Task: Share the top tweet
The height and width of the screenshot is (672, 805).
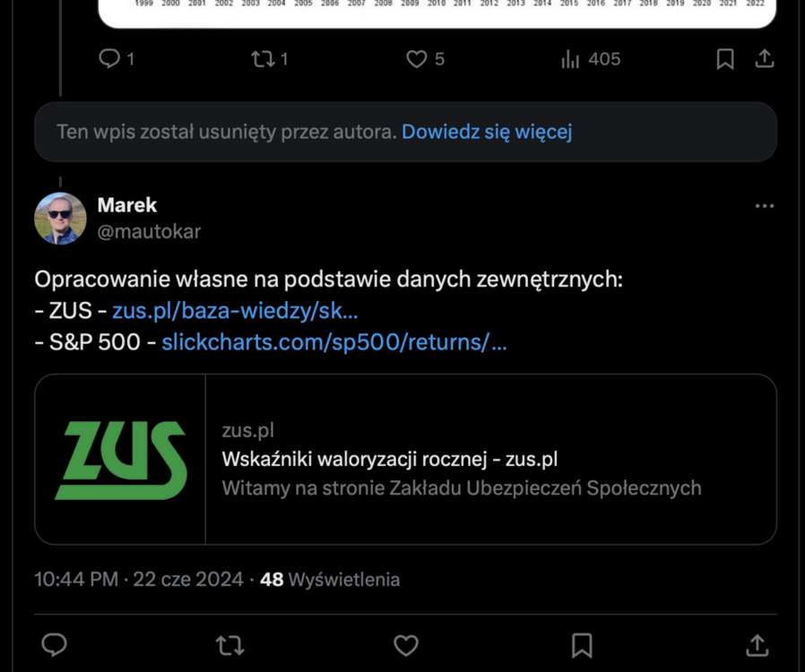Action: coord(764,58)
